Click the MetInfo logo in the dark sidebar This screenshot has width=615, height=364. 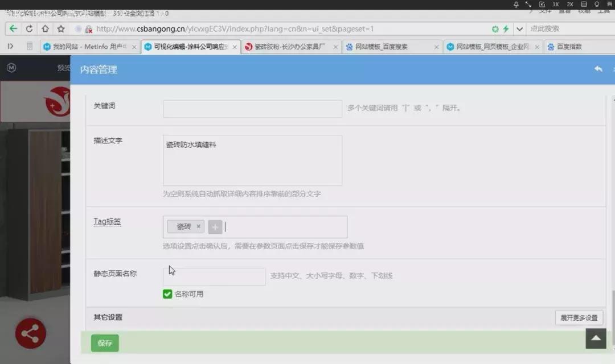tap(11, 68)
